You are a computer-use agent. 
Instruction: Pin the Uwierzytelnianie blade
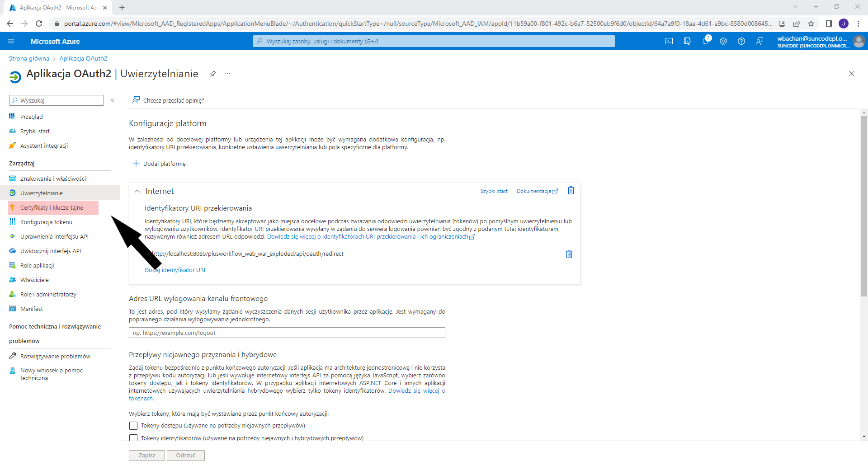[213, 74]
